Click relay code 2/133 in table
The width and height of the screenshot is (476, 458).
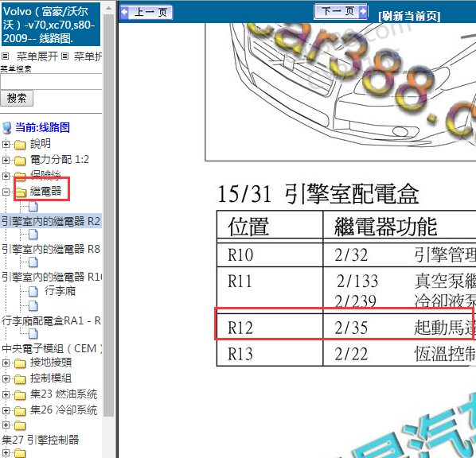pyautogui.click(x=357, y=281)
